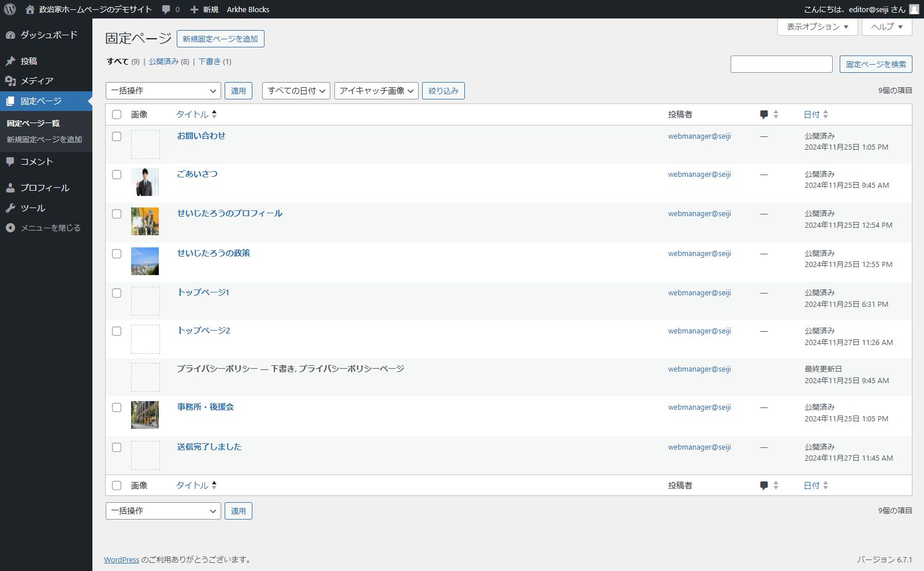Viewport: 924px width, 571px height.
Task: Click the せいじたろうのプロフィール featured image thumbnail
Action: [145, 221]
